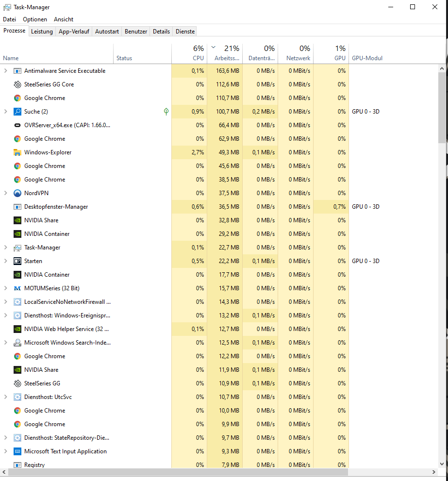Open the Datei menu
448x481 pixels.
10,19
